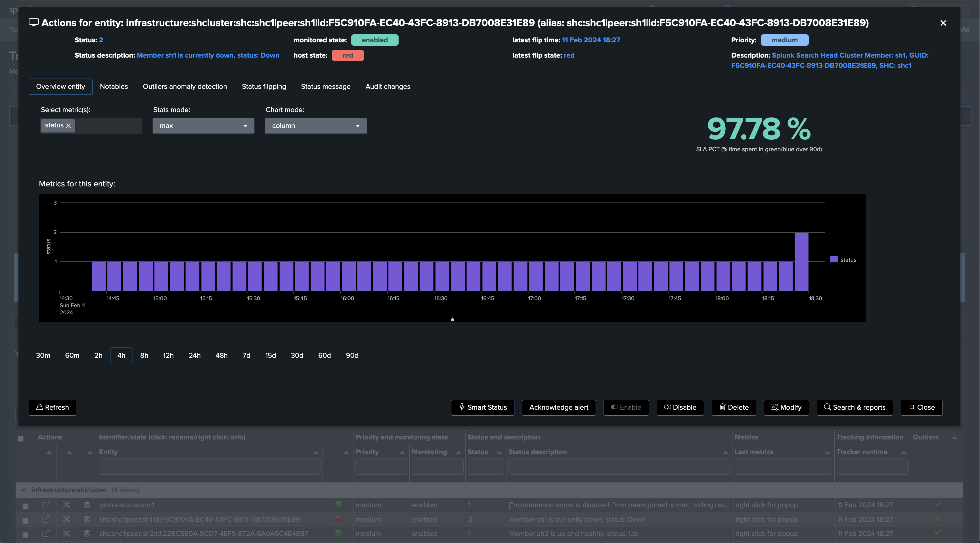Screen dimensions: 980x543
Task: Select the 24h time range
Action: [194, 355]
